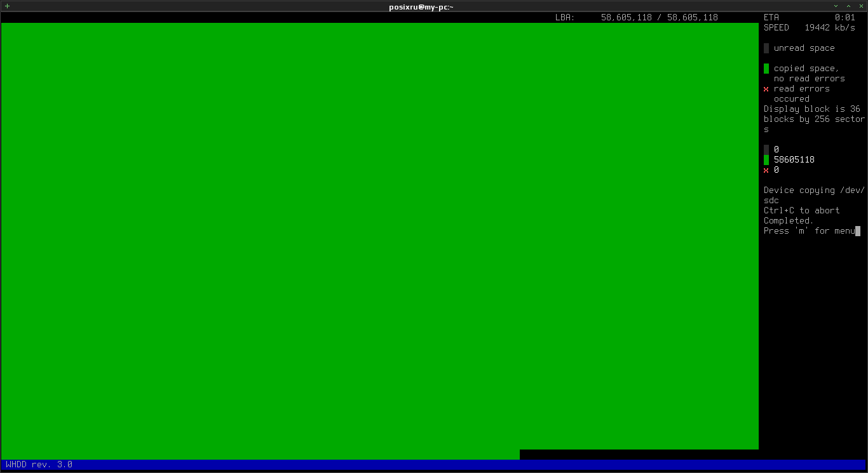Click the read errors legend text
Image resolution: width=868 pixels, height=473 pixels.
coord(802,89)
